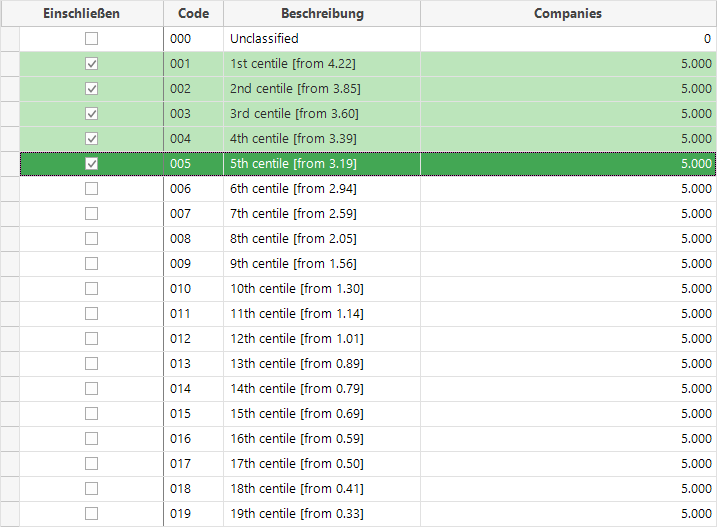Viewport: 717px width, 527px height.
Task: Check the 18th centile checkbox
Action: (x=91, y=489)
